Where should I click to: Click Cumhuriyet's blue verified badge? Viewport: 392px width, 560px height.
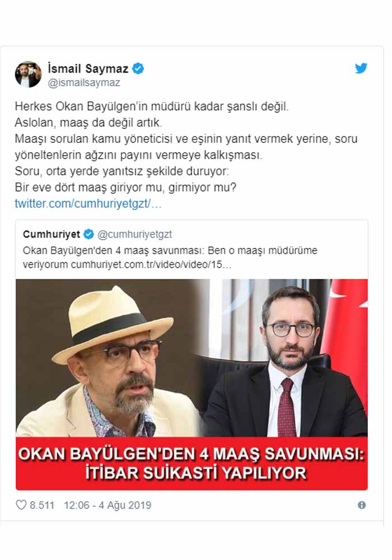click(88, 234)
